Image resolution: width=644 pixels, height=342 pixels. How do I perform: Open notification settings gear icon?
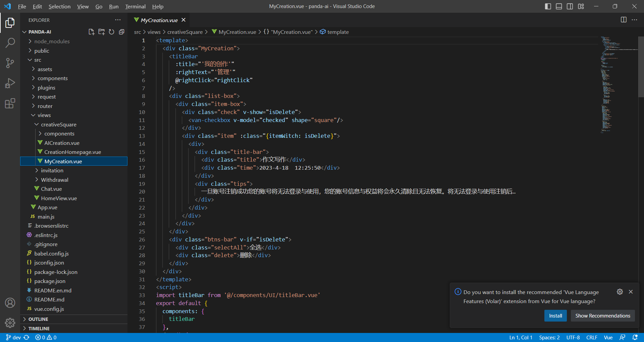(620, 292)
